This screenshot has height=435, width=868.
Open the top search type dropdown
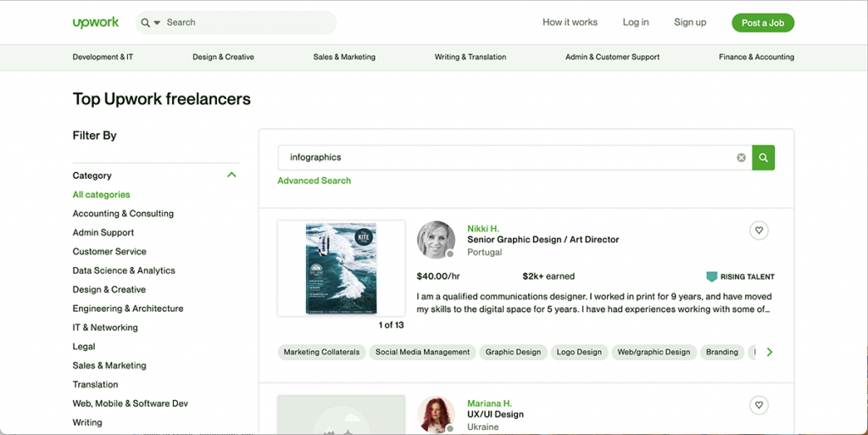(151, 23)
